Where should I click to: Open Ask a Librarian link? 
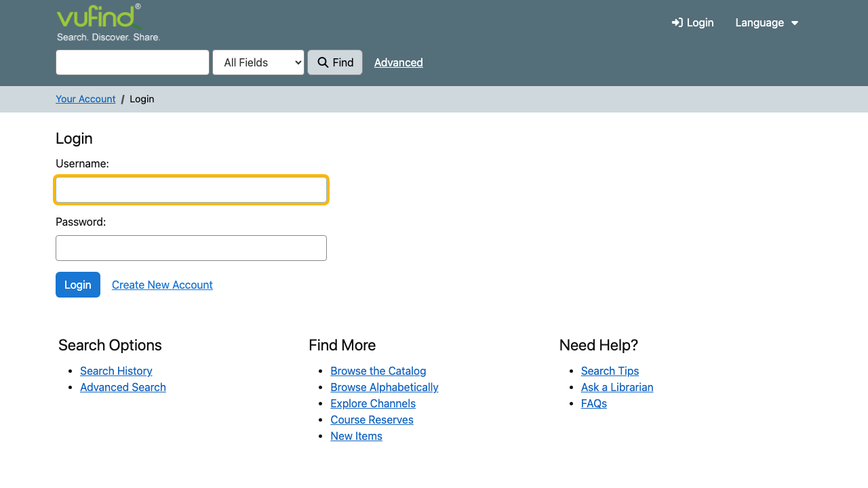click(x=617, y=387)
